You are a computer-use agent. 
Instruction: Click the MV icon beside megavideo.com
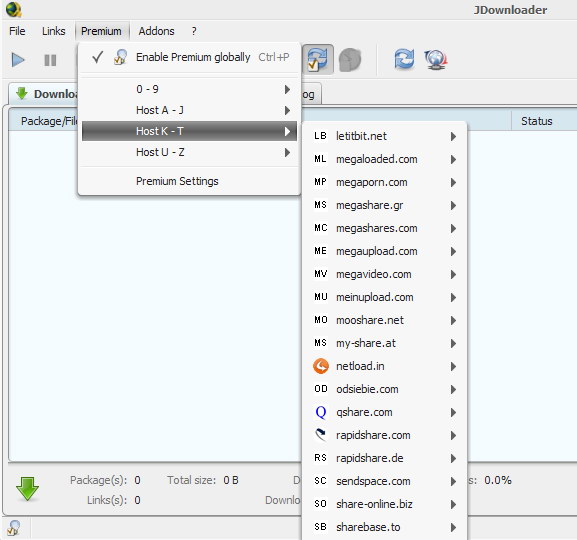321,274
